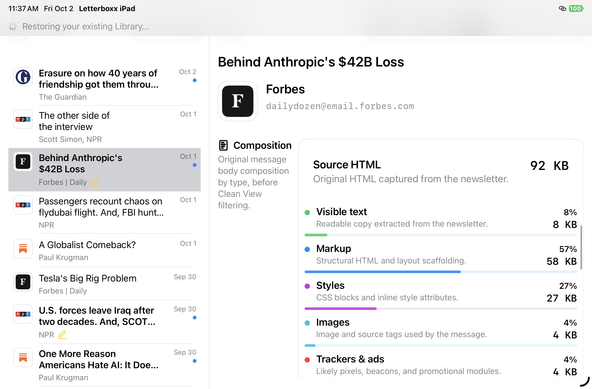The image size is (592, 389).
Task: Click the 'Visible text' row label
Action: coord(341,212)
